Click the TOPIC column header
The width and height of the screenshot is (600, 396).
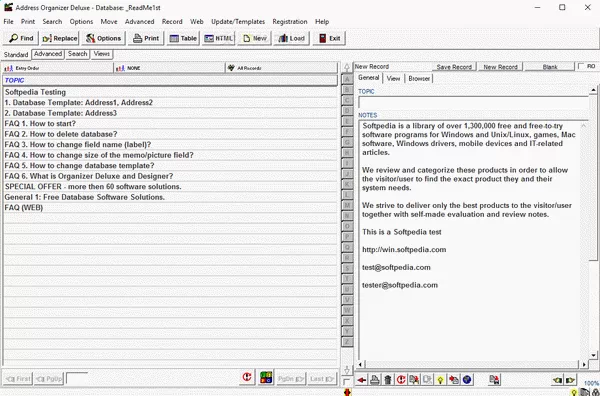170,80
